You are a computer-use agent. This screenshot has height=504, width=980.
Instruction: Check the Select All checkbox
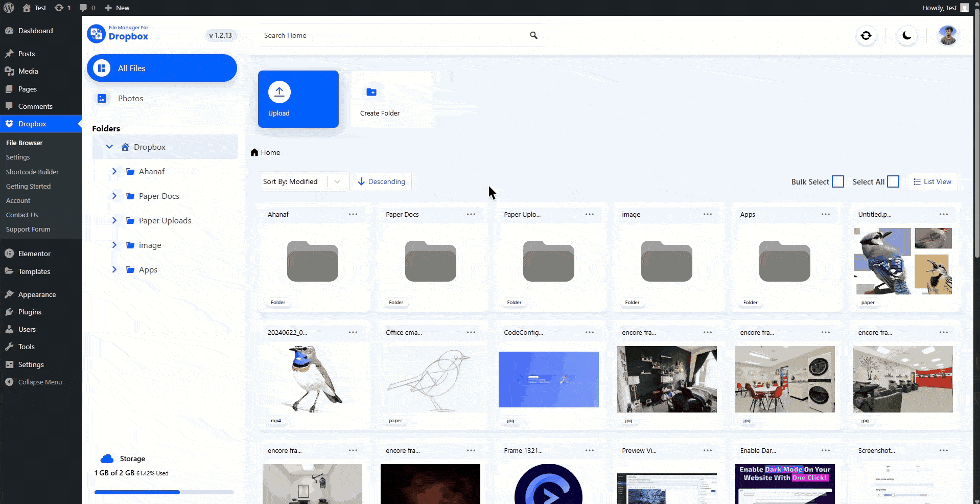point(893,181)
